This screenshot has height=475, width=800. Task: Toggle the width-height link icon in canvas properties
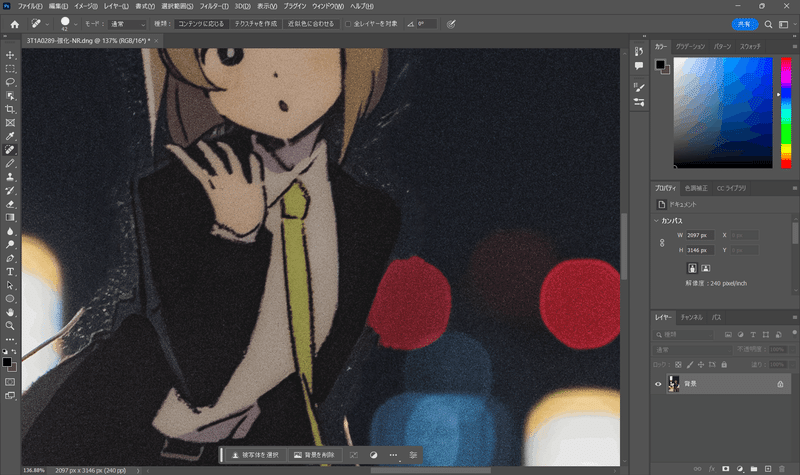662,243
